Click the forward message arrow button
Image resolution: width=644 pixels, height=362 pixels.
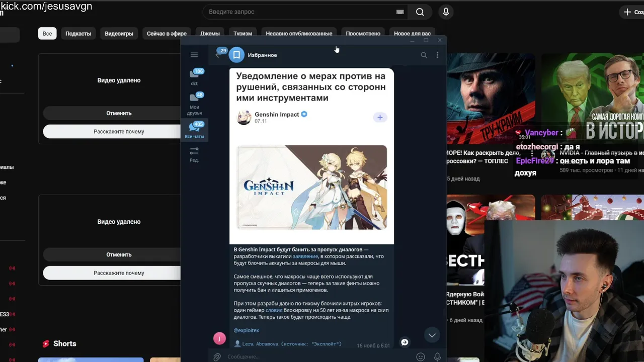[405, 342]
